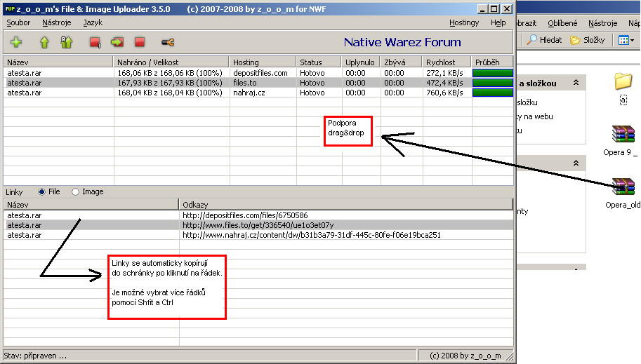The height and width of the screenshot is (364, 641).
Task: Open the Hostingy menu
Action: pos(464,22)
